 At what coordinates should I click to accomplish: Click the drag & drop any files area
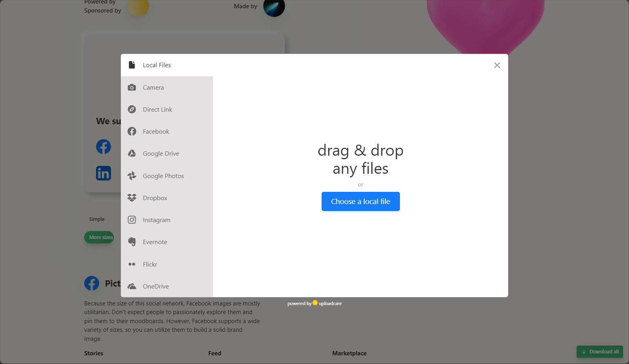pos(361,159)
